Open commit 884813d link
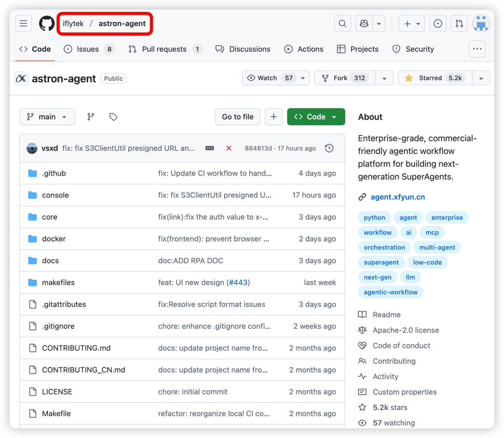The width and height of the screenshot is (504, 438). tap(258, 148)
